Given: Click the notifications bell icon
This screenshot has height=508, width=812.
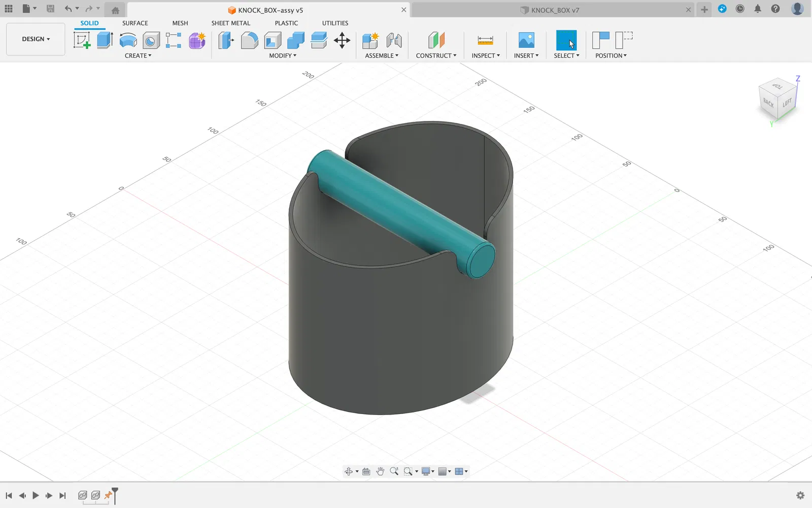Looking at the screenshot, I should point(758,9).
